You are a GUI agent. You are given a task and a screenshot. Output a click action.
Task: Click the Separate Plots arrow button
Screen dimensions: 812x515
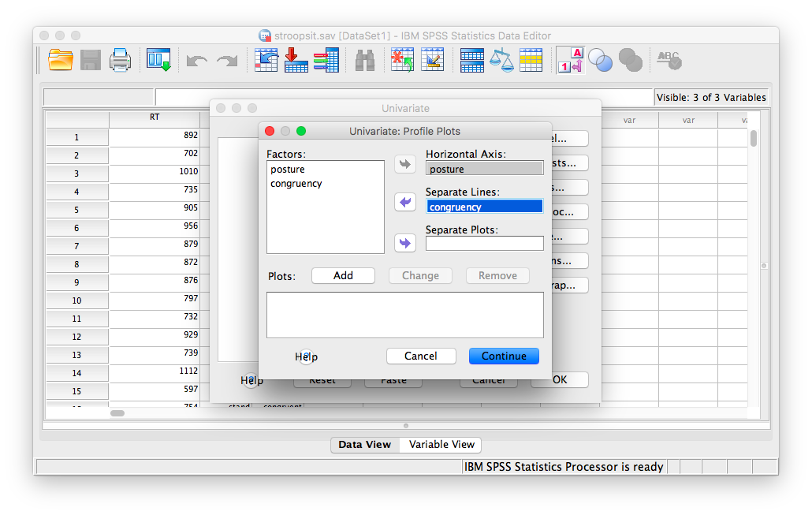pos(405,242)
